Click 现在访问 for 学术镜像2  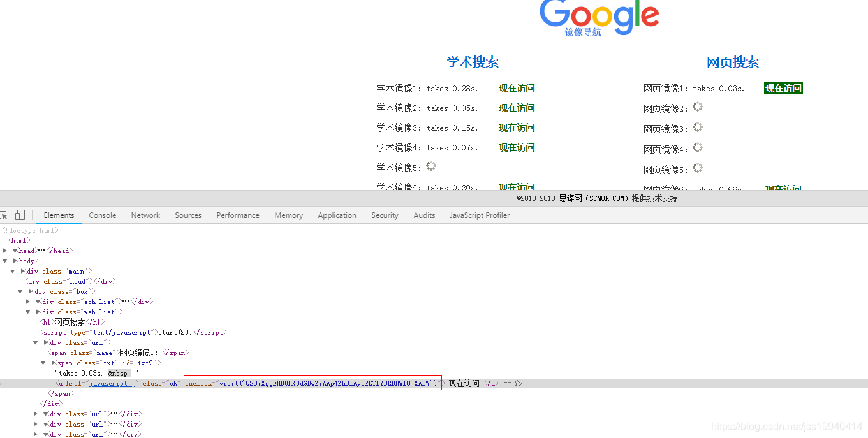[x=517, y=108]
